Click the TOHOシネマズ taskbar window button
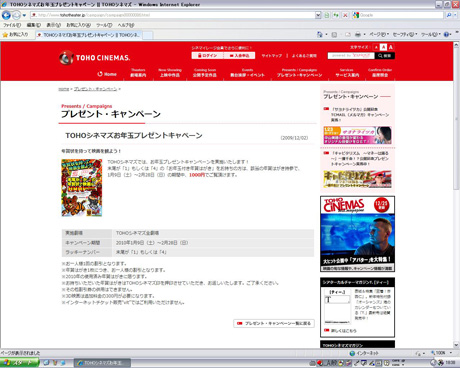 tap(102, 363)
